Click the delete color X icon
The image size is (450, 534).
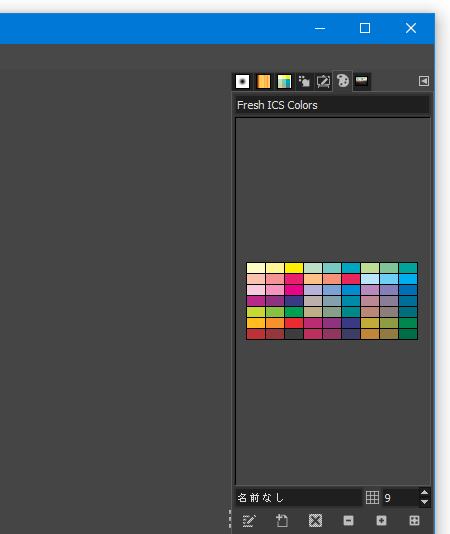[x=315, y=520]
